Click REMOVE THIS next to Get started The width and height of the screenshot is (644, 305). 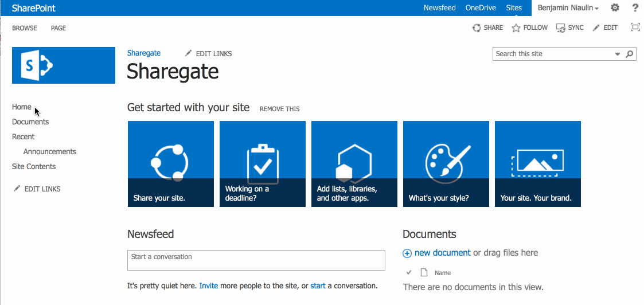pyautogui.click(x=280, y=109)
